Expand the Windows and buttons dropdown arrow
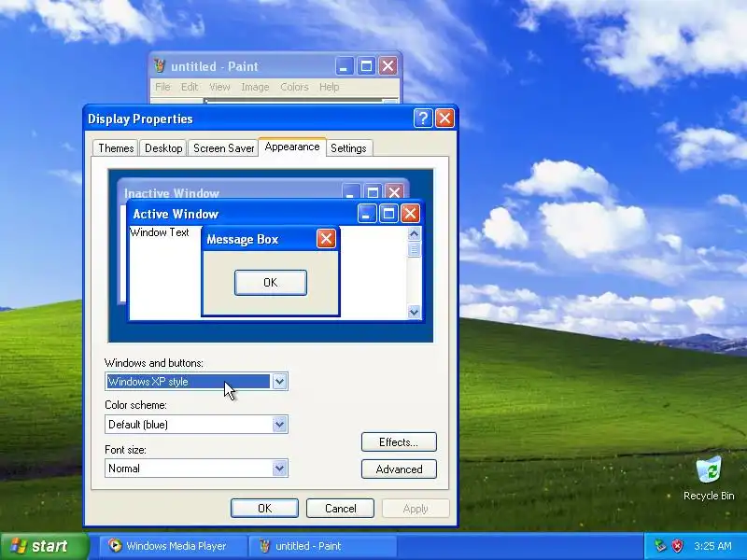 (279, 382)
